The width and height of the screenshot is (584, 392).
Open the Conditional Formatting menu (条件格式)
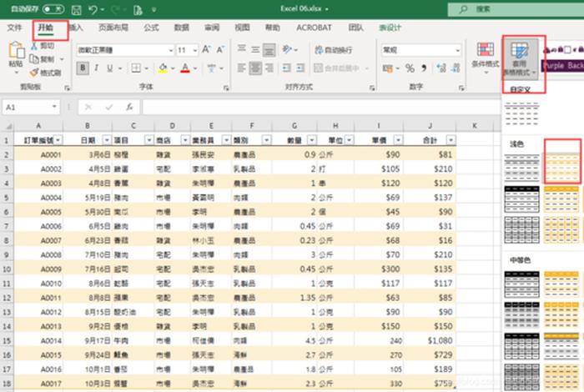(486, 57)
